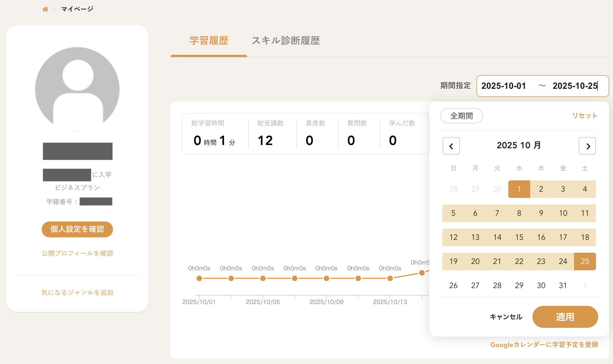
Task: Select the 学習履歴 tab
Action: point(209,41)
